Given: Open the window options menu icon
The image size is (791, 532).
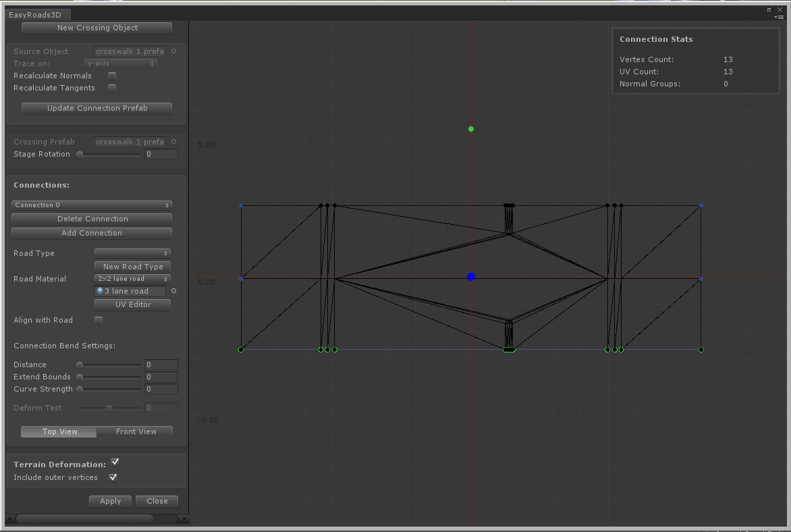Looking at the screenshot, I should pyautogui.click(x=780, y=17).
